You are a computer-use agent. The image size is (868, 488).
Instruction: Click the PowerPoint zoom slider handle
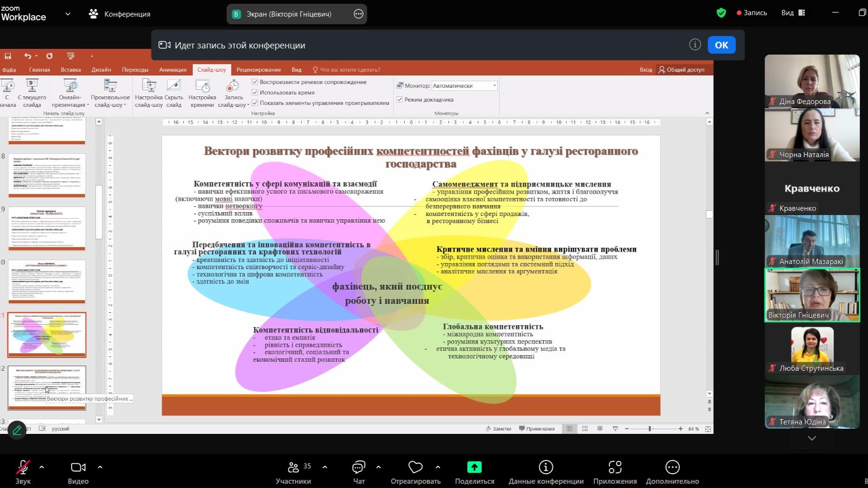[649, 429]
